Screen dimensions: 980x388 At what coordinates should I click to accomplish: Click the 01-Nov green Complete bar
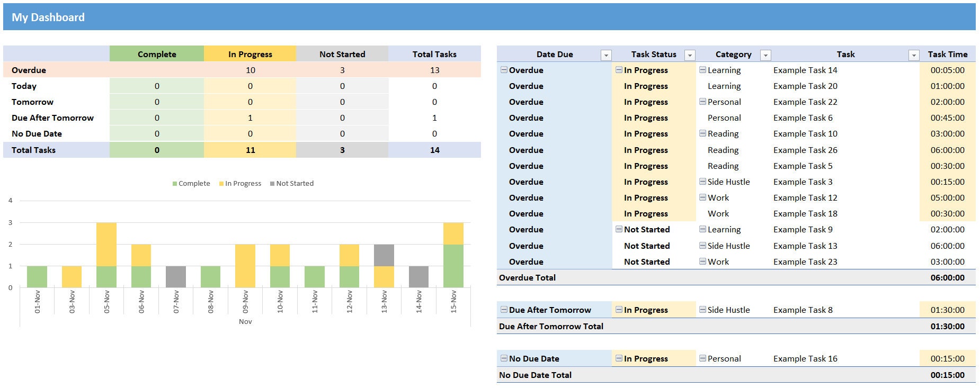pyautogui.click(x=37, y=276)
